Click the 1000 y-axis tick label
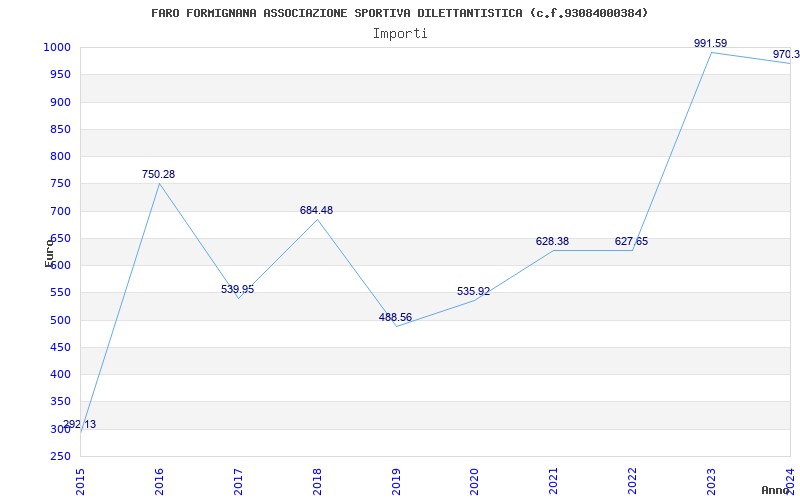Screen dimensions: 800x500 [59, 47]
